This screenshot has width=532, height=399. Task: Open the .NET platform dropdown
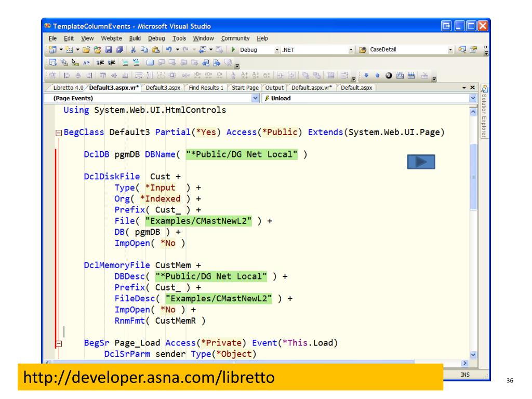pyautogui.click(x=351, y=50)
